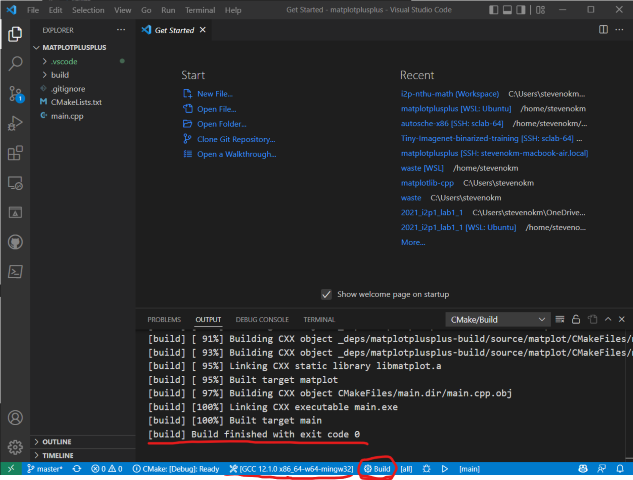The height and width of the screenshot is (480, 633).
Task: Open the Explorer view in activity bar
Action: coord(15,34)
